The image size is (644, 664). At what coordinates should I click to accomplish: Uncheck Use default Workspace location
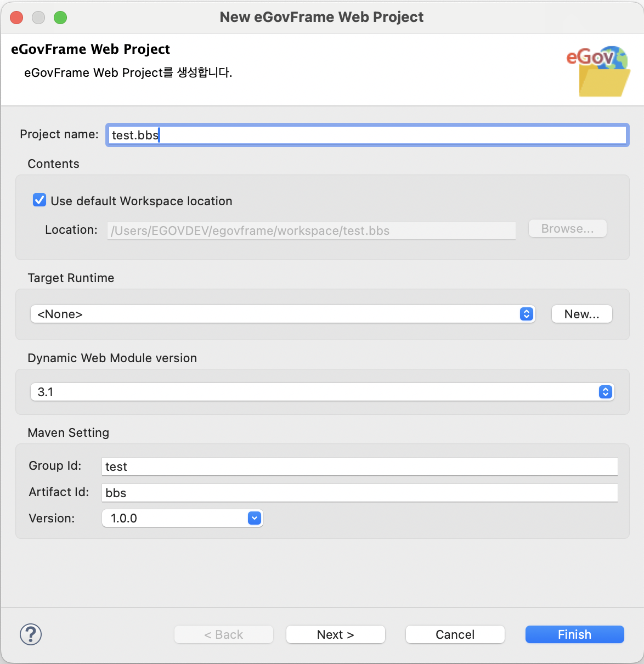point(39,200)
